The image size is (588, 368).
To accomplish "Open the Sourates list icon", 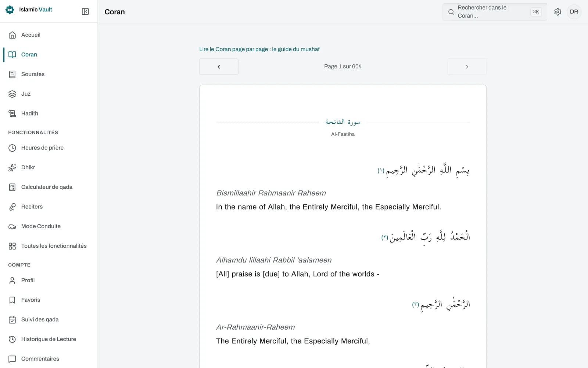I will (x=12, y=74).
